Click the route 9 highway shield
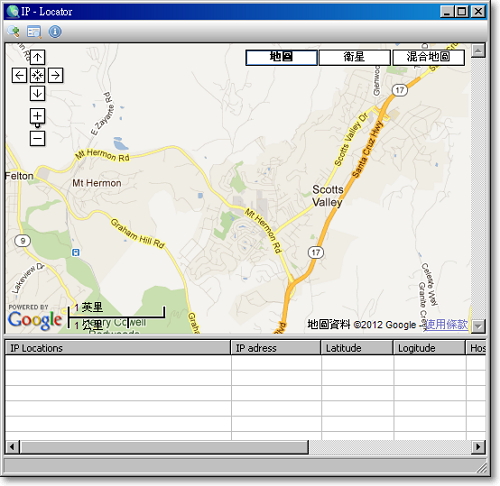Screen dimensions: 500x486 coord(23,240)
